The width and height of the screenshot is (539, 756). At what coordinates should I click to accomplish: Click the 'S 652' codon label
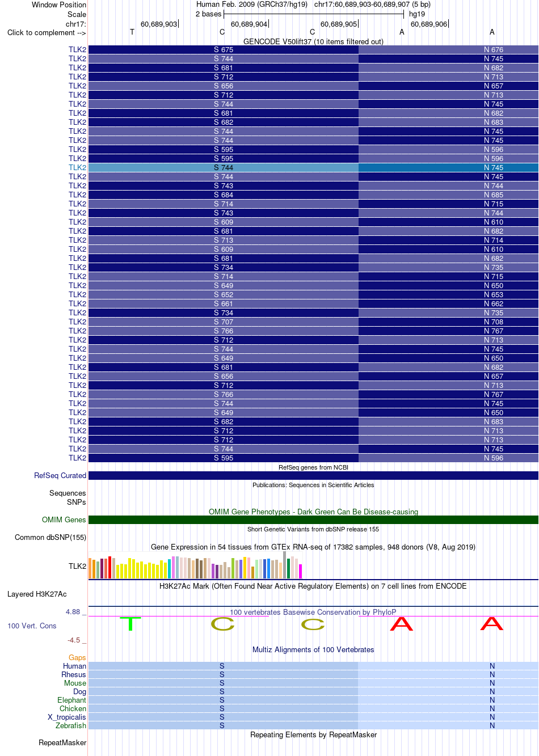[x=224, y=295]
